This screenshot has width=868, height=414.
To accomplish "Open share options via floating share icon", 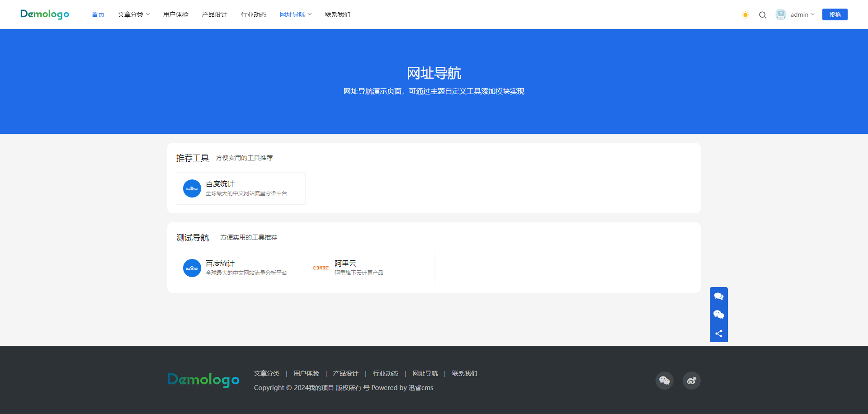I will pyautogui.click(x=718, y=334).
